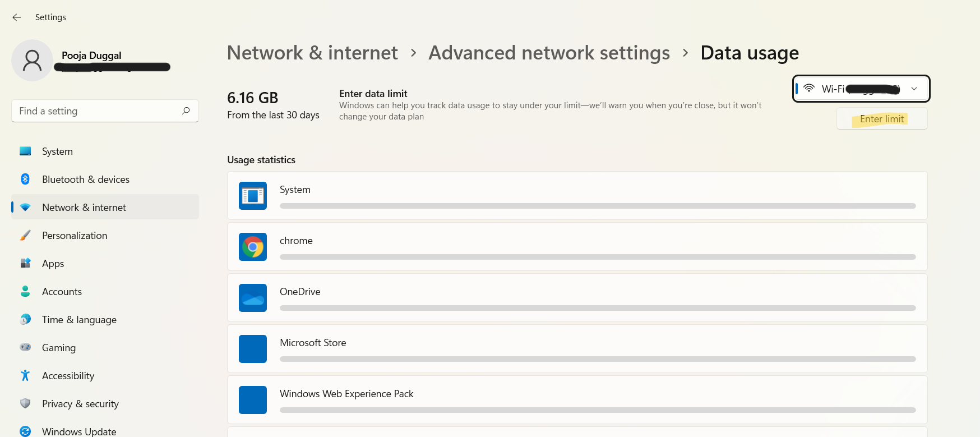Click the Privacy & security shield icon

pos(25,403)
